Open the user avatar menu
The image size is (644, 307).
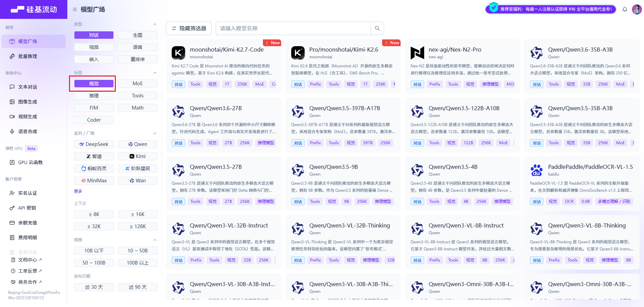pyautogui.click(x=637, y=9)
